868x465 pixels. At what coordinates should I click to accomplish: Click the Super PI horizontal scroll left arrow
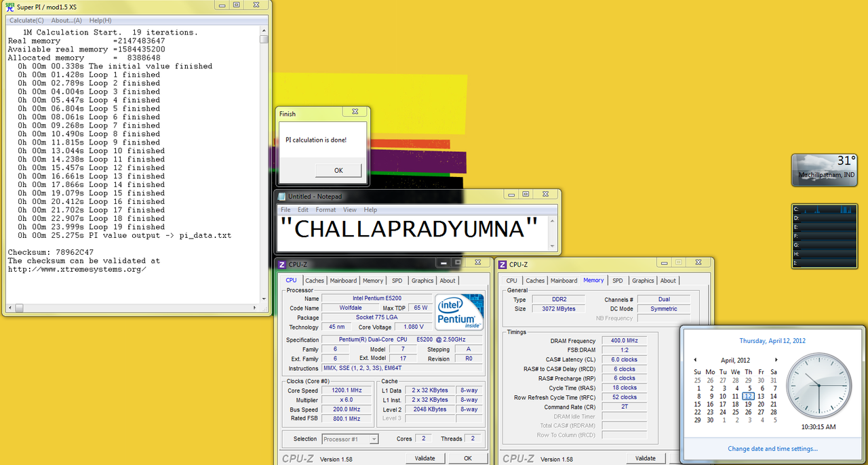pos(9,308)
